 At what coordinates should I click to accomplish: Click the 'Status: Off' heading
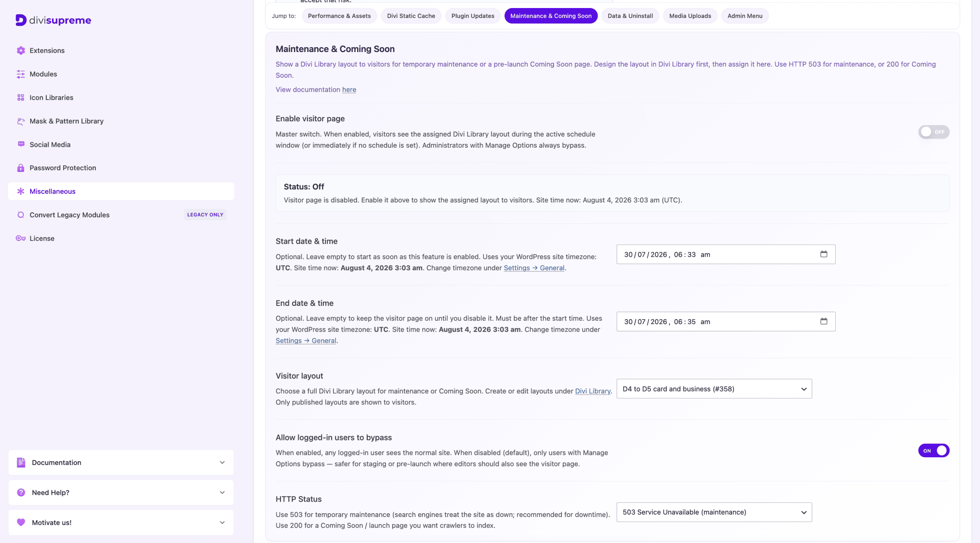(304, 186)
